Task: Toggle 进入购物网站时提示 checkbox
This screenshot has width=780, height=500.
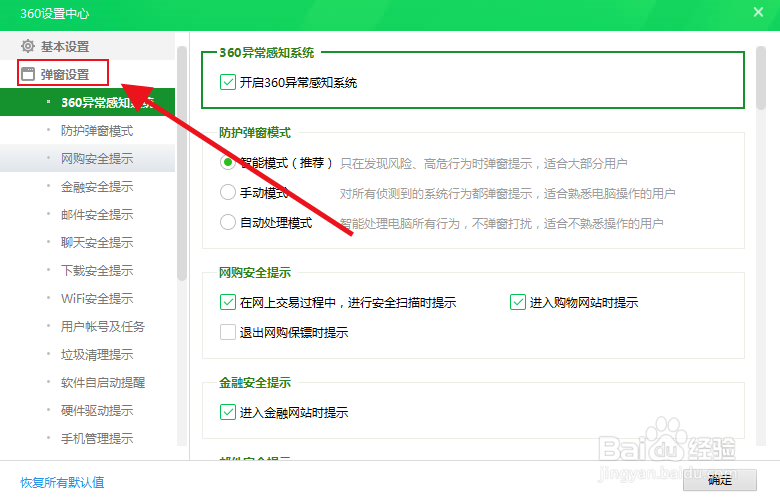Action: pos(517,302)
